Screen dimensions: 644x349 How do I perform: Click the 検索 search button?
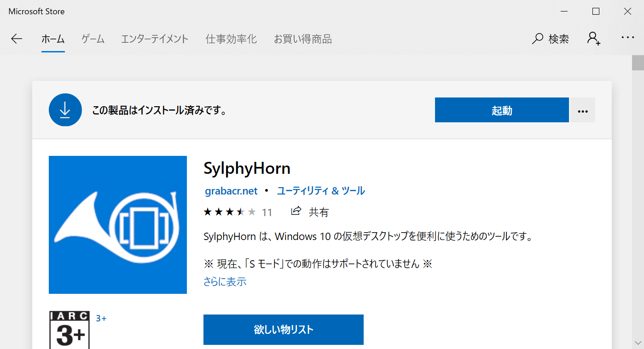(x=551, y=39)
